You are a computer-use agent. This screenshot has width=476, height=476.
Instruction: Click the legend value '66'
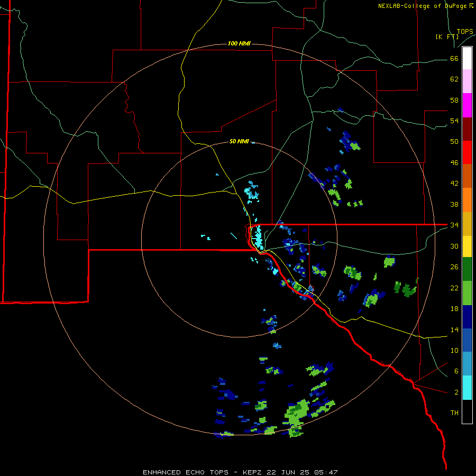coord(454,59)
